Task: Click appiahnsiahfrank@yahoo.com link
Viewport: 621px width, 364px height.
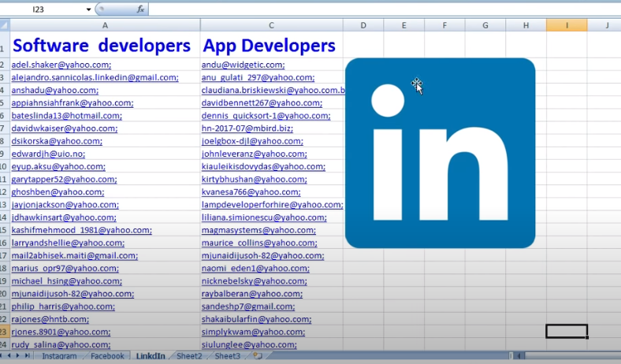Action: (73, 103)
